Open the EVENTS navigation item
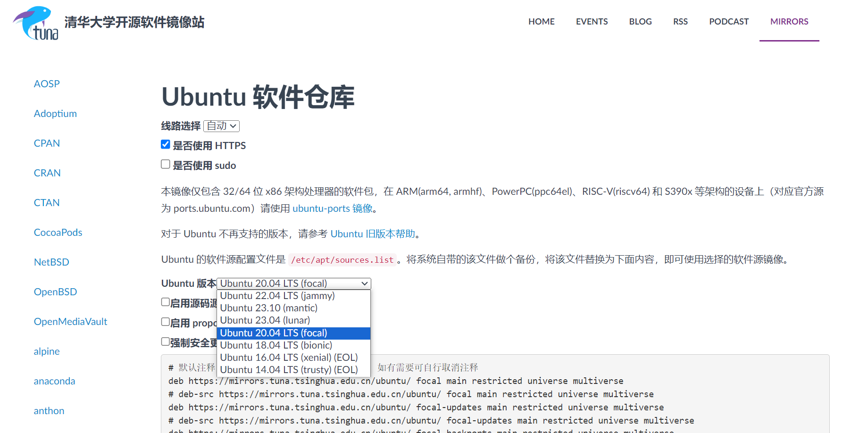Image resolution: width=868 pixels, height=433 pixels. [592, 22]
